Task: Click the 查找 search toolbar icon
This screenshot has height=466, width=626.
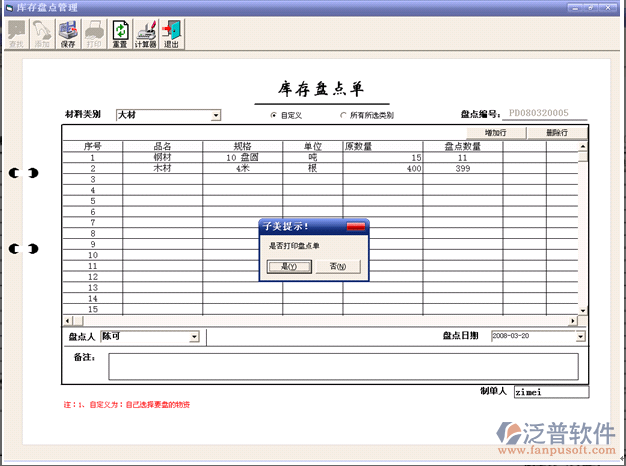Action: pyautogui.click(x=16, y=34)
